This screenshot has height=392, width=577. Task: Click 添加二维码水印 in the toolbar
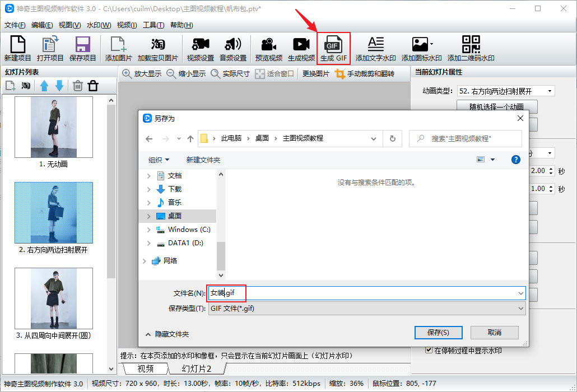pyautogui.click(x=471, y=48)
